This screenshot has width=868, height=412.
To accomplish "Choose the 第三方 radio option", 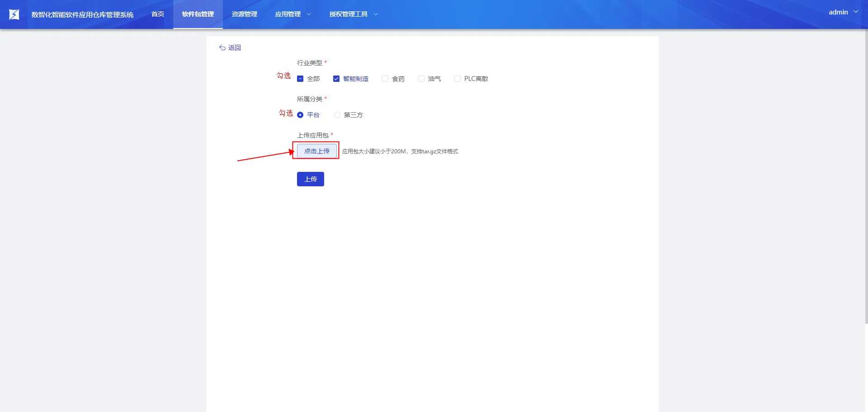I will (337, 115).
